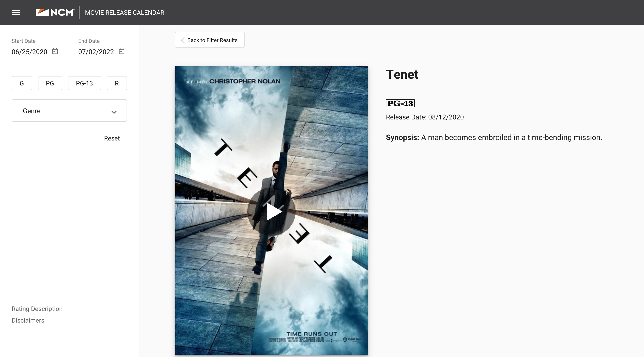Screen dimensions: 644x357
Task: Open the Rating Description link
Action: (x=37, y=309)
